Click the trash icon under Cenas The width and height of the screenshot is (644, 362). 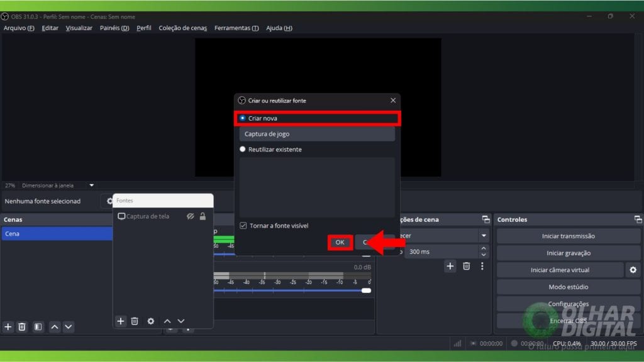pyautogui.click(x=22, y=327)
